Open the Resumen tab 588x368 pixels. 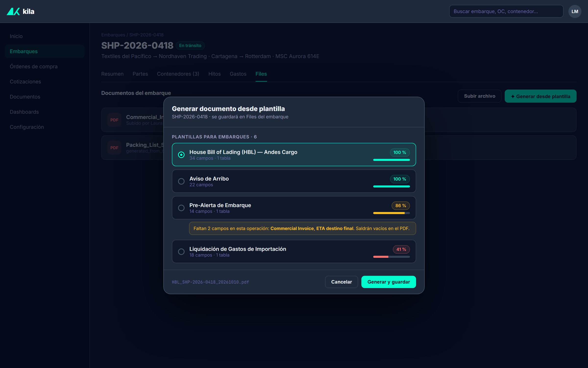112,74
